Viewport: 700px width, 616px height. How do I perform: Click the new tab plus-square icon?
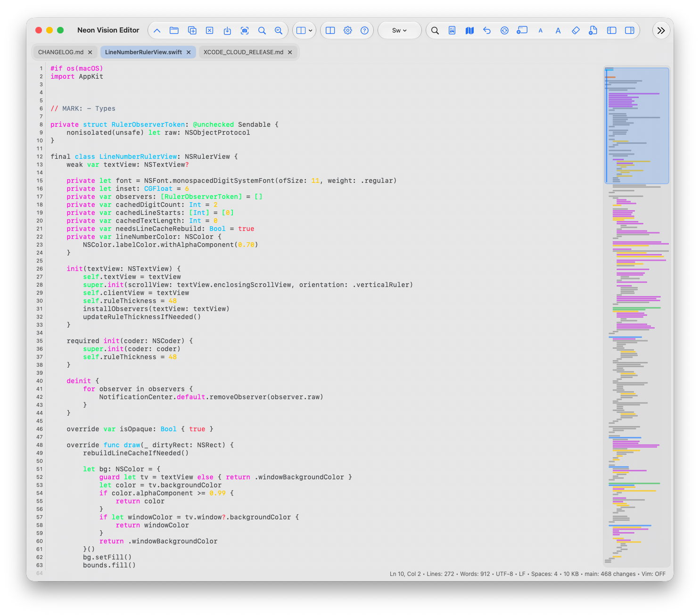[x=192, y=31]
